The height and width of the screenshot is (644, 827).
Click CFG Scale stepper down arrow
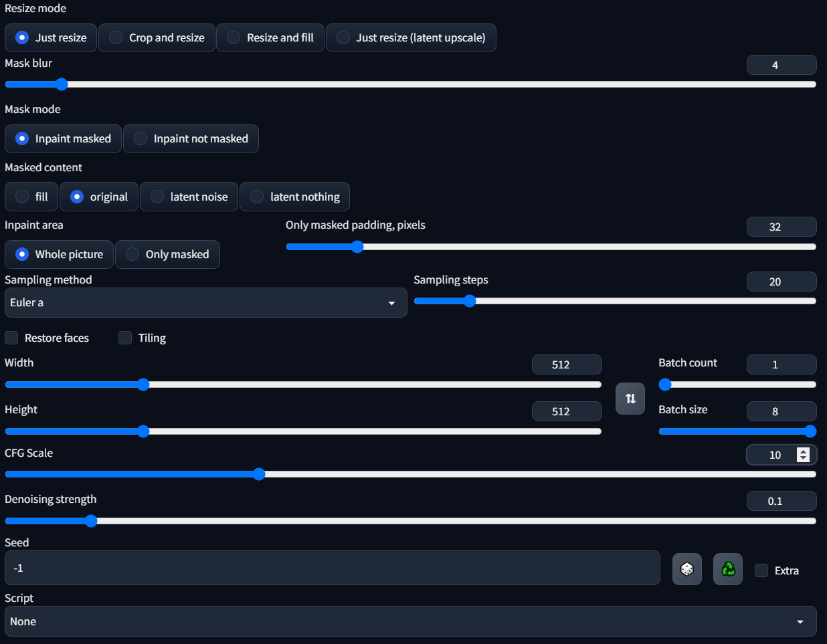coord(804,459)
